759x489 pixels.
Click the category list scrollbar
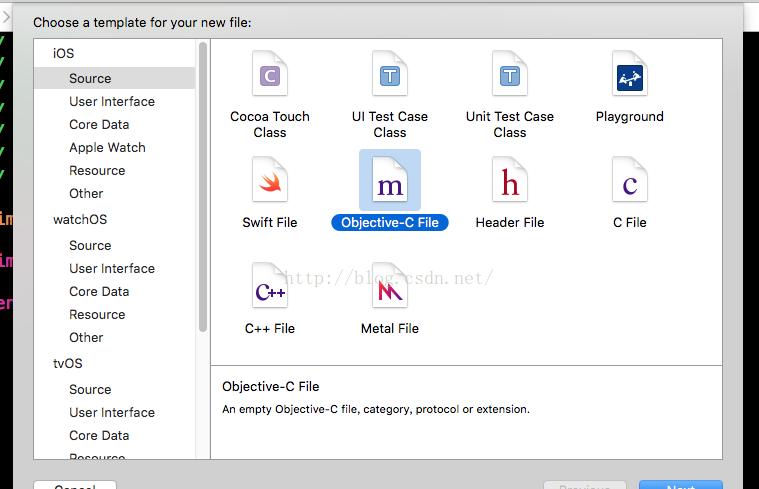(x=203, y=187)
